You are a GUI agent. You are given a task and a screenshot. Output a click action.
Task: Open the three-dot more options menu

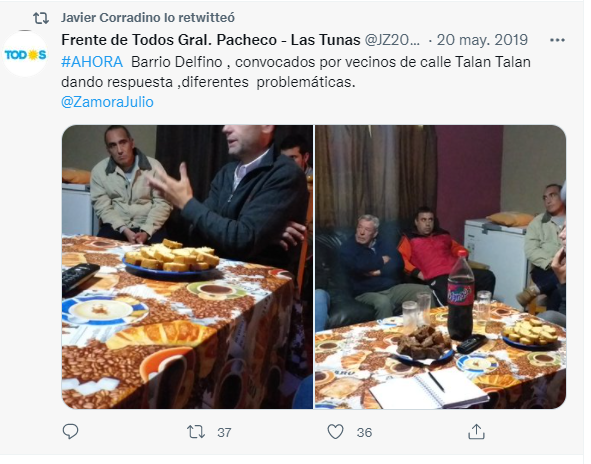[x=557, y=40]
